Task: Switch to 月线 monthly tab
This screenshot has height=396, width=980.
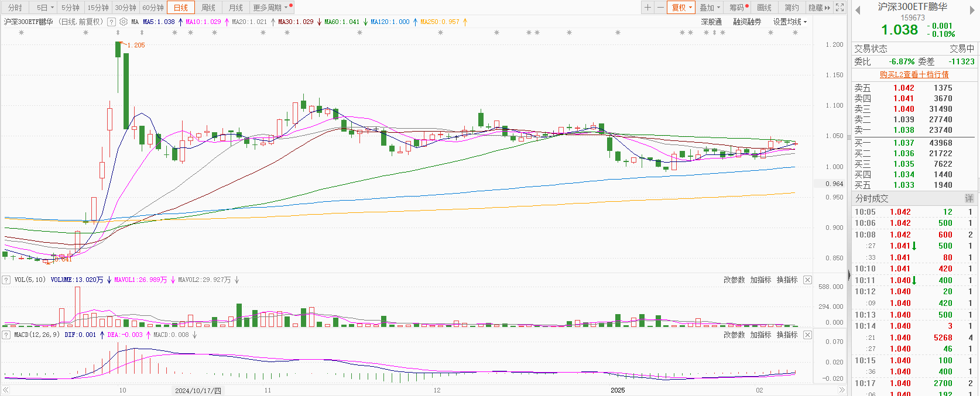Action: click(x=236, y=8)
